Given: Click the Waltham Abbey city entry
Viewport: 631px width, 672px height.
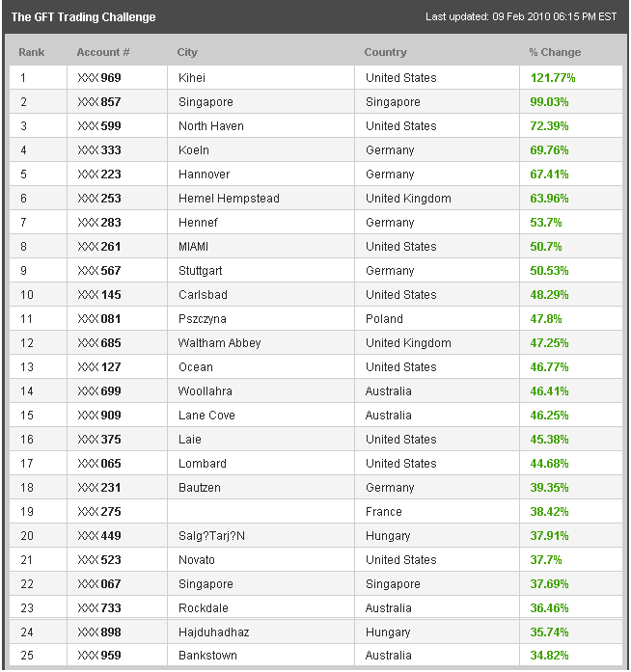Looking at the screenshot, I should point(219,343).
